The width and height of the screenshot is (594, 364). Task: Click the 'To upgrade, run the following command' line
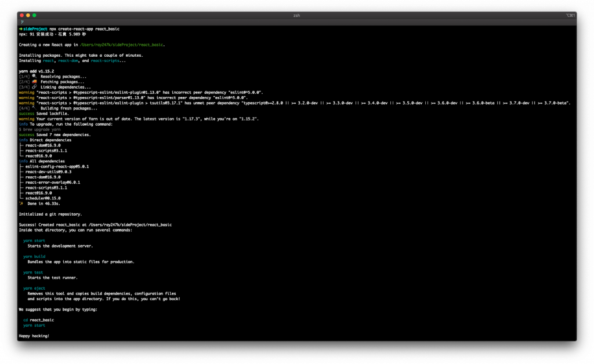point(66,124)
